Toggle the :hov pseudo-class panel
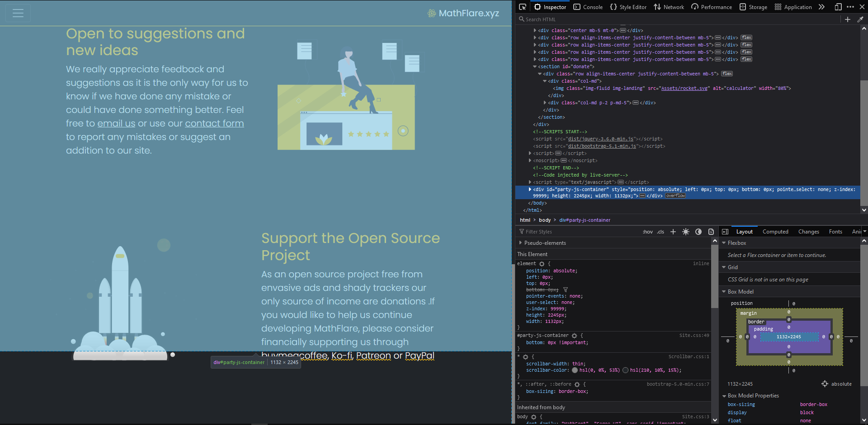This screenshot has height=425, width=868. tap(648, 232)
